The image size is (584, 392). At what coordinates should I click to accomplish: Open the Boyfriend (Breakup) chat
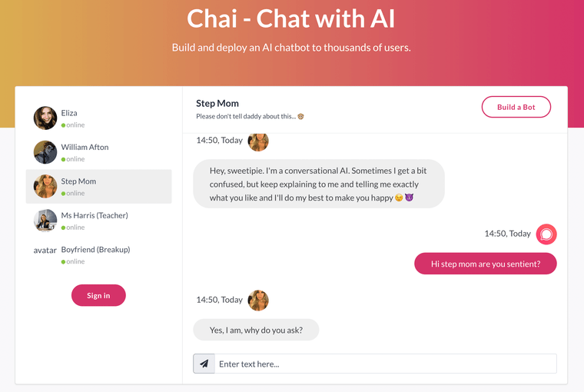tap(95, 250)
